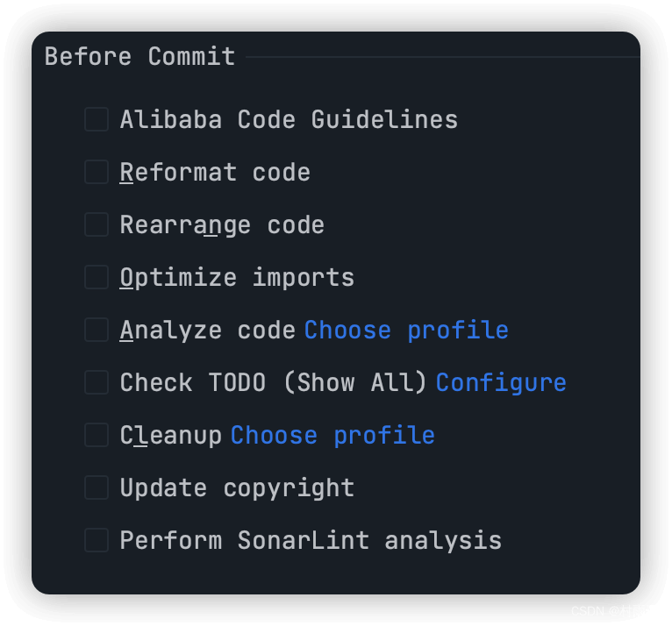Click the 'Reformat code' label text
Screen dimensions: 672x626
[x=215, y=173]
